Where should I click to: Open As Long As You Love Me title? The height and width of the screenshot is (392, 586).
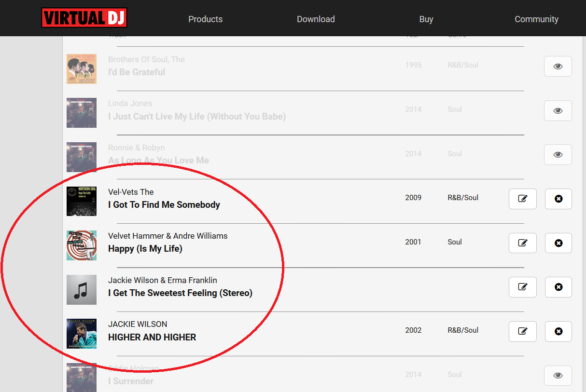[158, 161]
